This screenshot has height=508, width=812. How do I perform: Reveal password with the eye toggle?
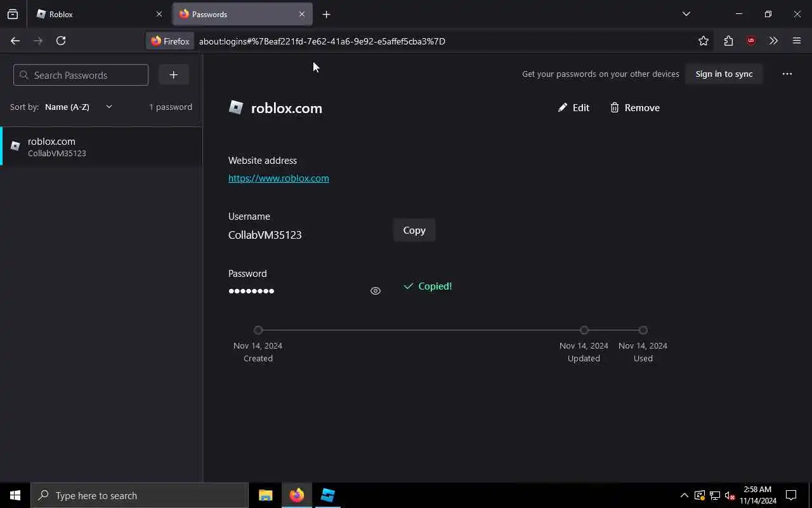click(376, 291)
